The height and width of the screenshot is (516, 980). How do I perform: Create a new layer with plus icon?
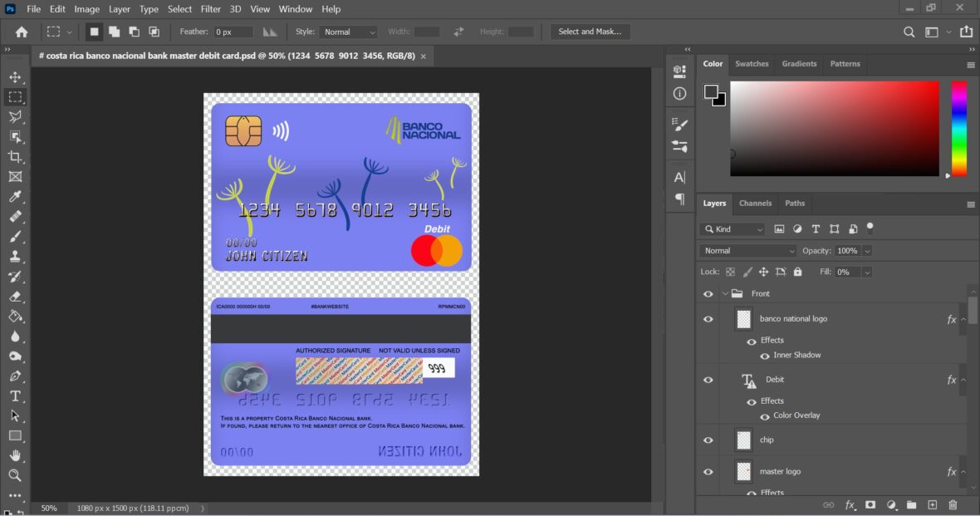[x=932, y=504]
